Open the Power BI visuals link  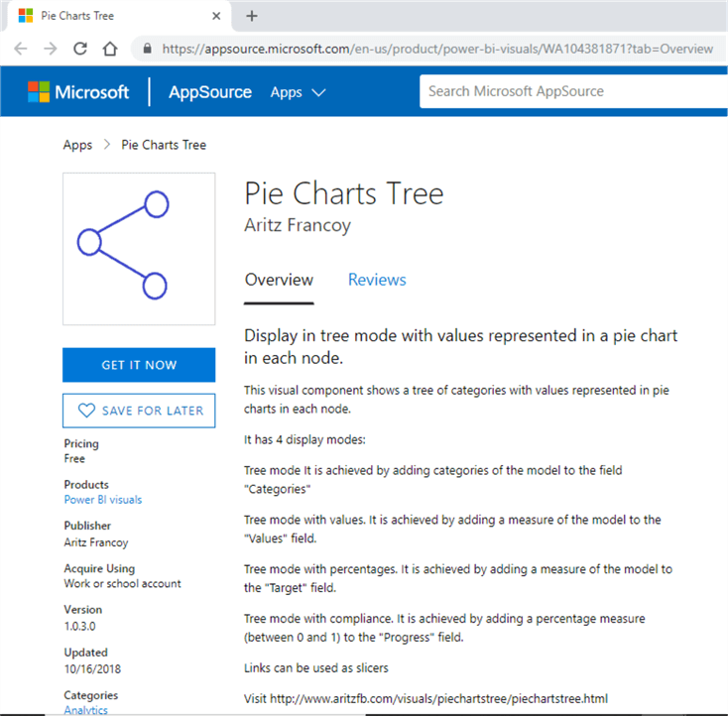pyautogui.click(x=103, y=500)
